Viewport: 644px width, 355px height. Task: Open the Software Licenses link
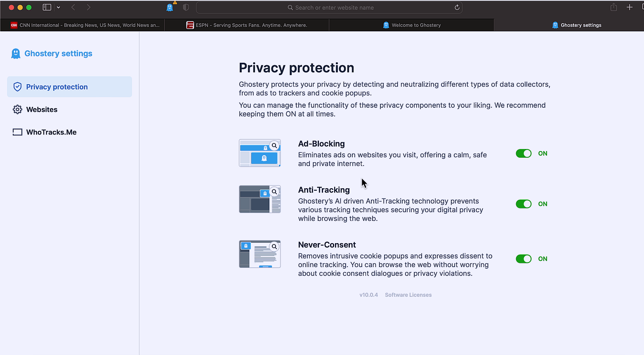pos(408,295)
